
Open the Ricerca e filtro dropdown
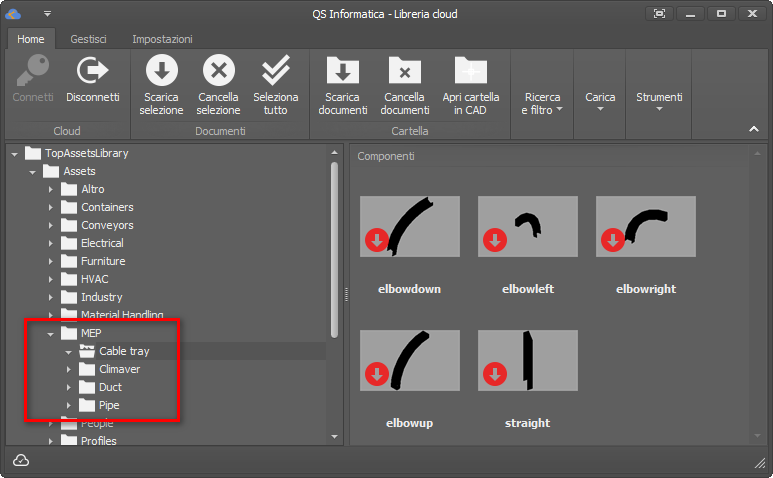click(x=542, y=104)
